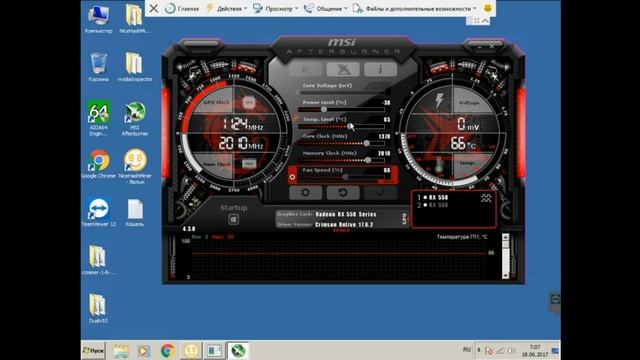Open the Главная tab in TeamViewer toolbar
The width and height of the screenshot is (640, 360).
click(182, 8)
